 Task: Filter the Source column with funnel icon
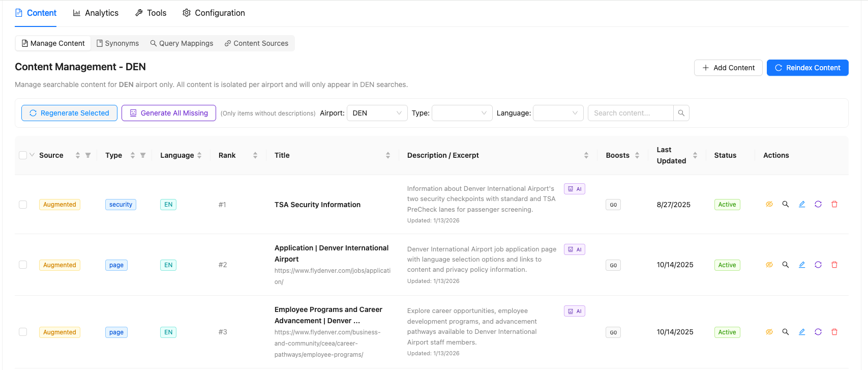[88, 155]
